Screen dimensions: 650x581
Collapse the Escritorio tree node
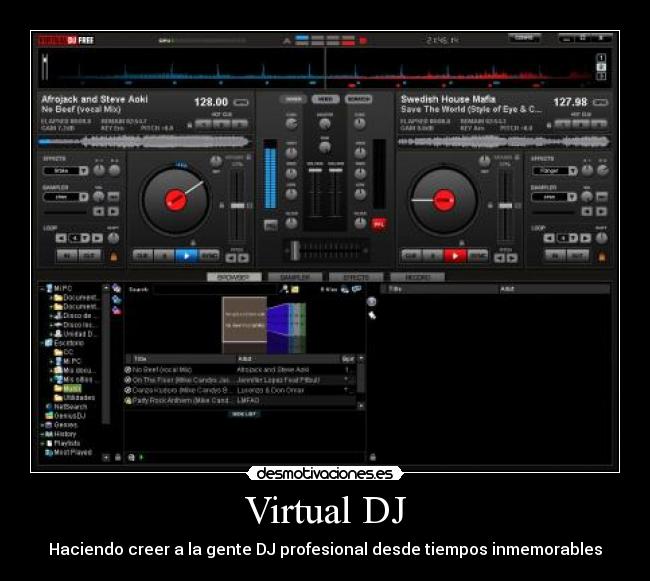[43, 343]
